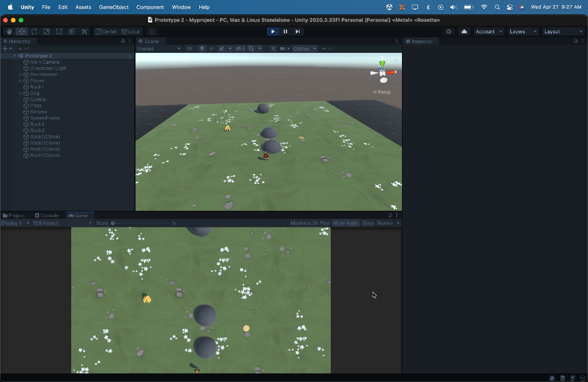Open the Available Custom Editor Tools icon
Viewport: 588px width, 382px height.
click(86, 32)
